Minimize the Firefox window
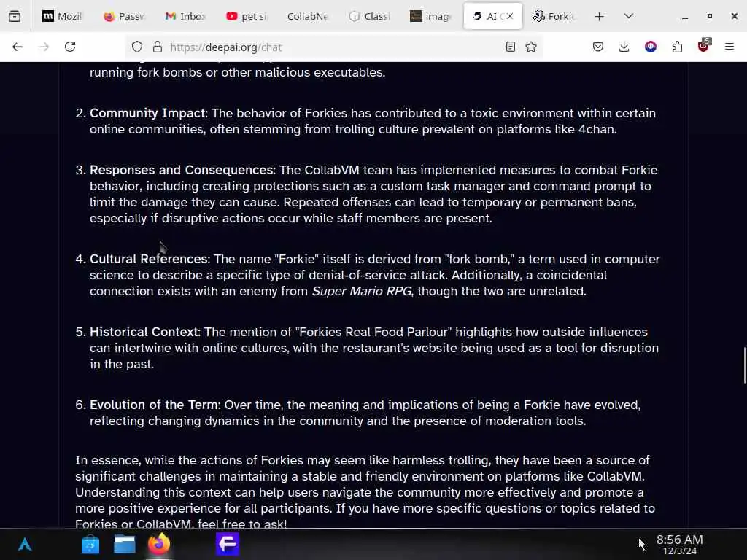The width and height of the screenshot is (747, 560). [684, 16]
